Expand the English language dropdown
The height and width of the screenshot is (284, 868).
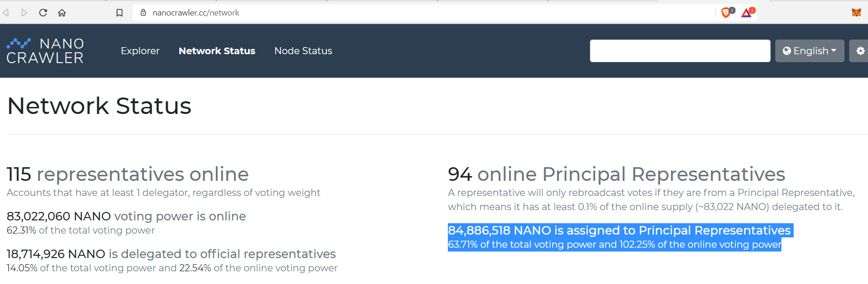[810, 51]
